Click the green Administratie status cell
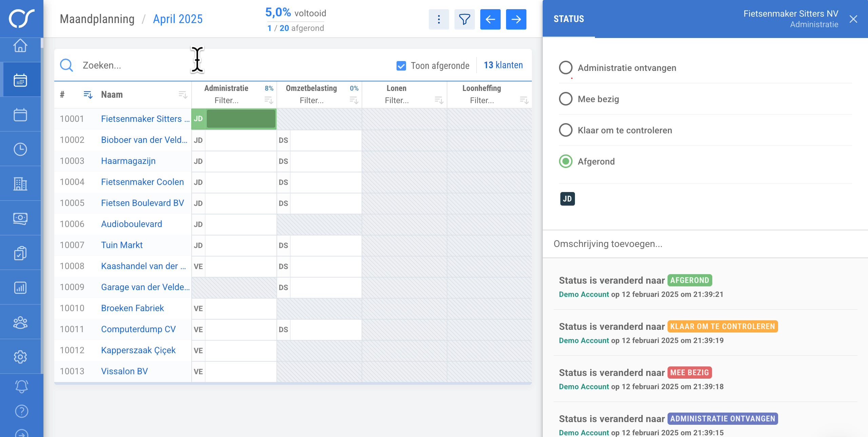This screenshot has width=868, height=437. click(x=241, y=119)
